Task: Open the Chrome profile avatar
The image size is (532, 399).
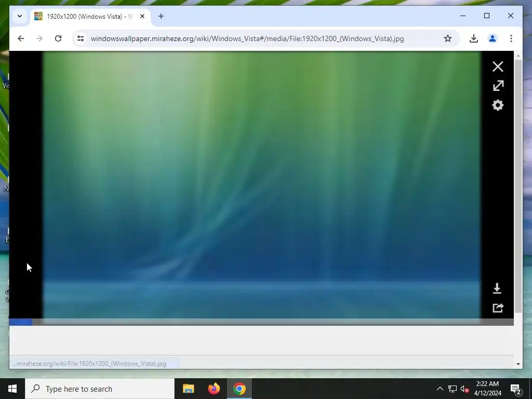Action: [x=493, y=38]
